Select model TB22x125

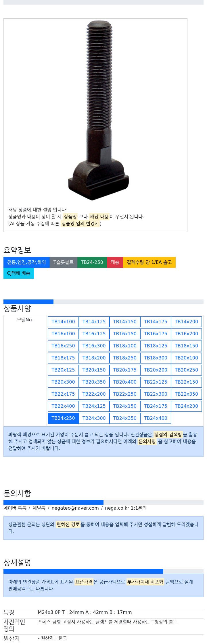[156, 382]
